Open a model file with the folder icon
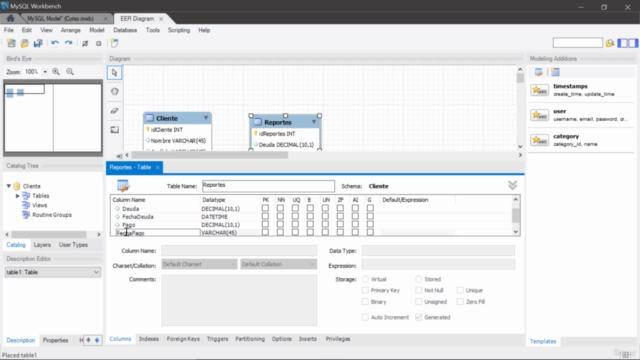Viewport: 640px width, 360px height. (25, 43)
